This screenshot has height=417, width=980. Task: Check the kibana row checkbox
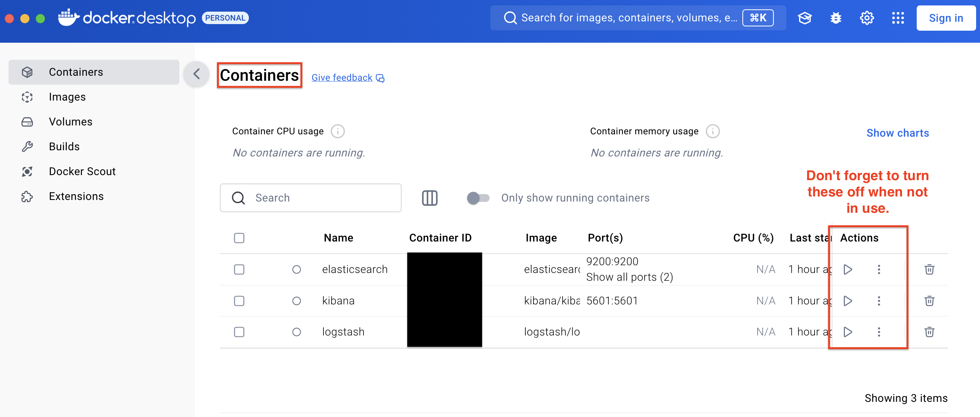pyautogui.click(x=239, y=301)
